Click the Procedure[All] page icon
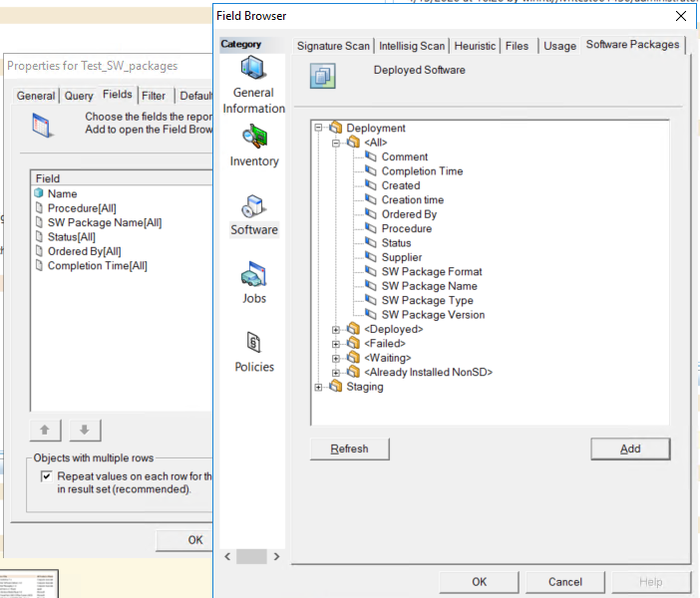The height and width of the screenshot is (598, 700). click(39, 208)
